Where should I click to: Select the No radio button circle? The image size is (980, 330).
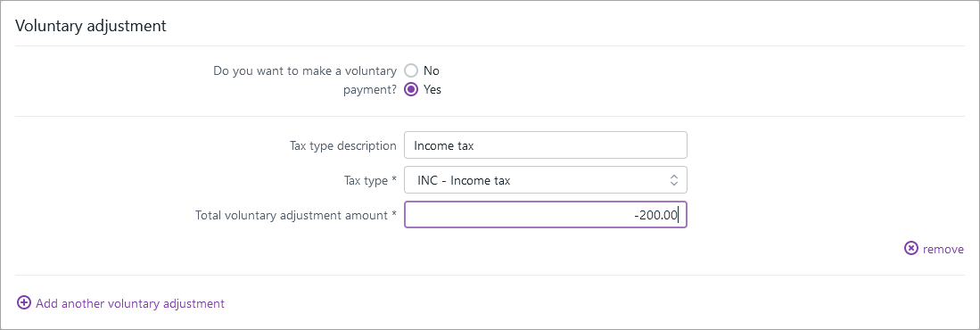click(411, 70)
